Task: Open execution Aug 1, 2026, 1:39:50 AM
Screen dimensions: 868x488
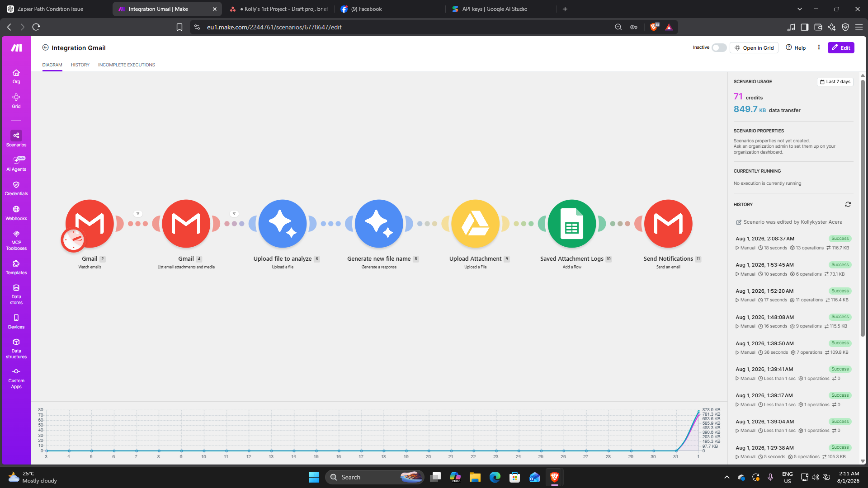Action: pos(793,348)
